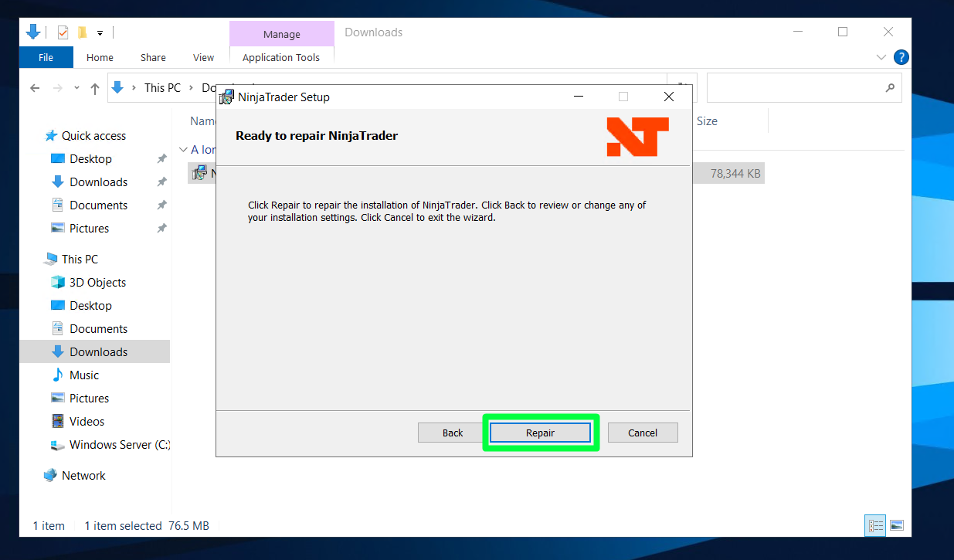Expand the ribbon with the chevron arrow
The width and height of the screenshot is (954, 560).
(x=881, y=57)
